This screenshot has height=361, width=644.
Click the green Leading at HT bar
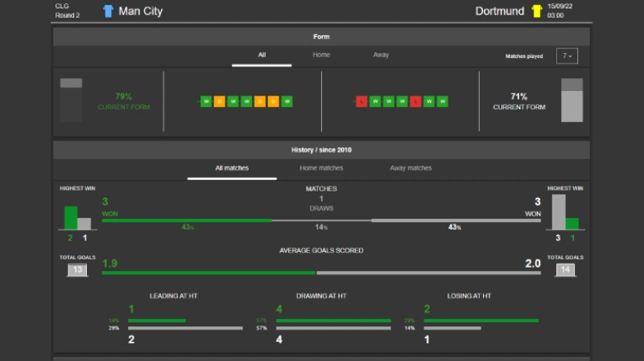click(x=157, y=321)
